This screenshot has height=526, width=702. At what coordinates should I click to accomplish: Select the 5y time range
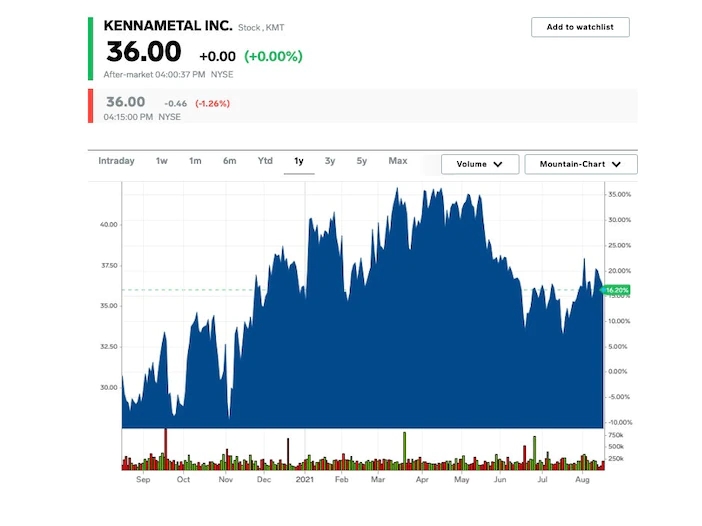point(362,161)
